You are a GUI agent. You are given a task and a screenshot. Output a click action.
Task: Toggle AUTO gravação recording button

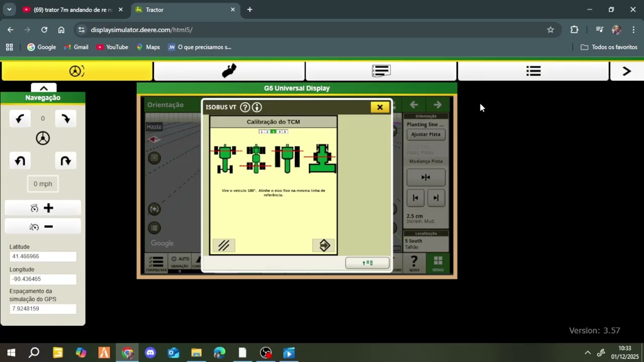[x=180, y=263]
